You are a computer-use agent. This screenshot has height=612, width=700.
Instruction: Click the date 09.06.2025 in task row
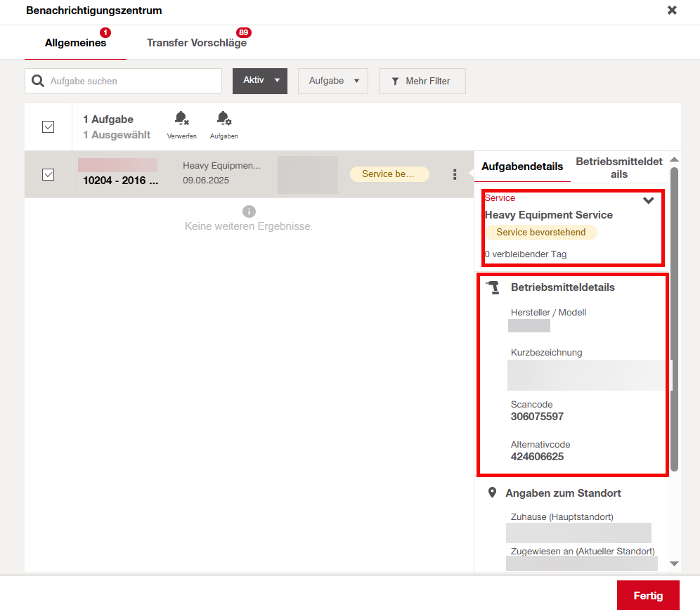tap(206, 181)
